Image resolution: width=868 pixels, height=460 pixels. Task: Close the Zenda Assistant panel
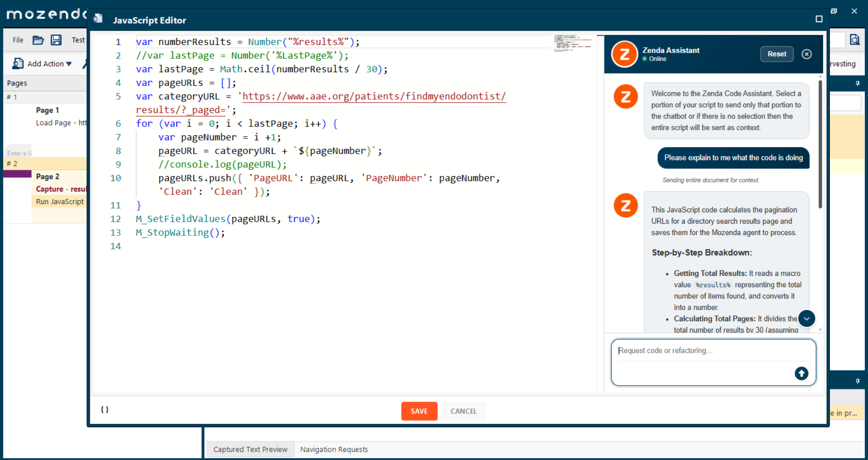coord(806,54)
